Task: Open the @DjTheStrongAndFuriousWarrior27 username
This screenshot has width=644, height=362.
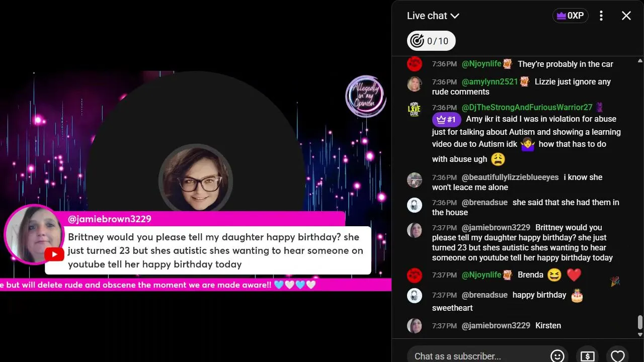Action: [527, 107]
